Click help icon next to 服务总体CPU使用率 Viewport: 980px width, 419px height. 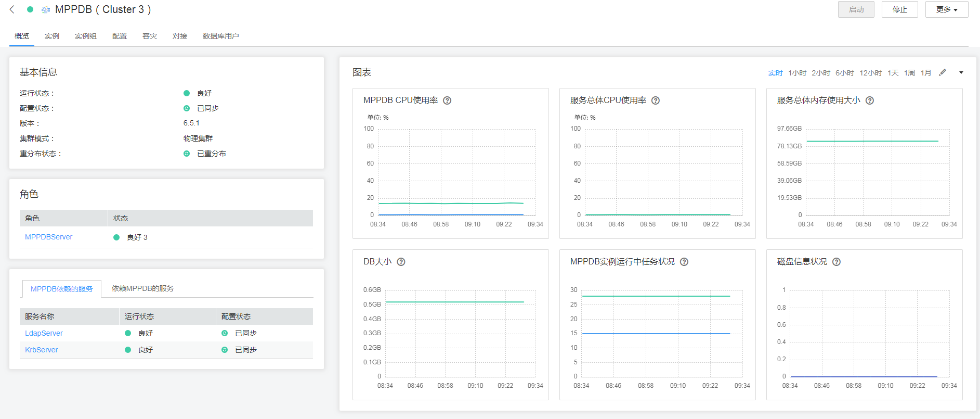(656, 100)
